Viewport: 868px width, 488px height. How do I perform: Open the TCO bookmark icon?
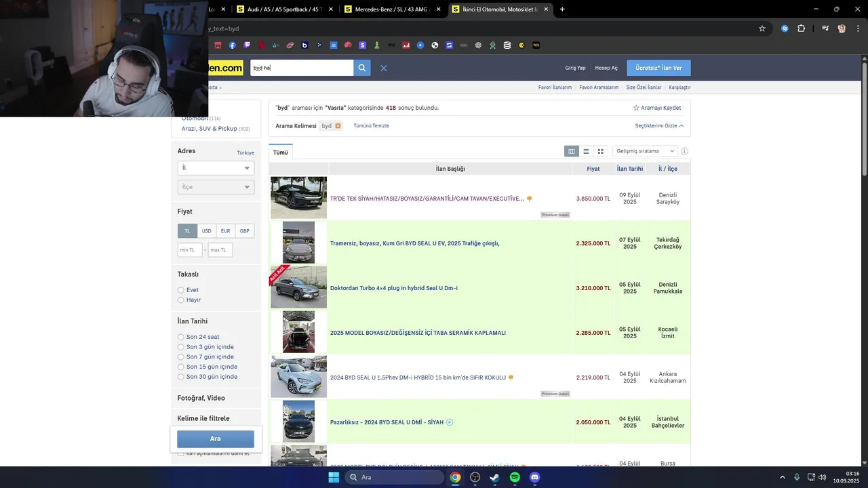pyautogui.click(x=536, y=45)
